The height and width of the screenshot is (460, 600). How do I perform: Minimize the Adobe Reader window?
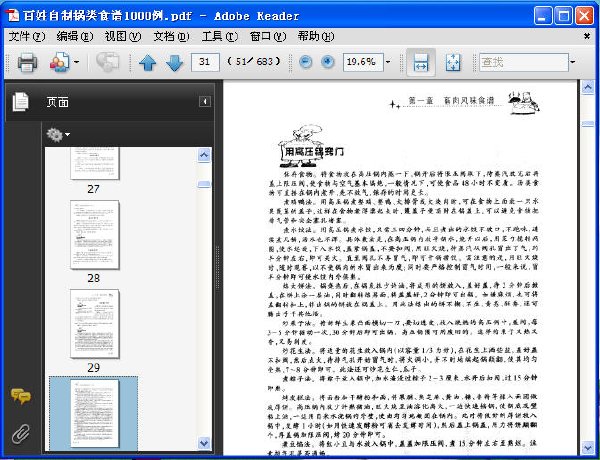point(543,16)
